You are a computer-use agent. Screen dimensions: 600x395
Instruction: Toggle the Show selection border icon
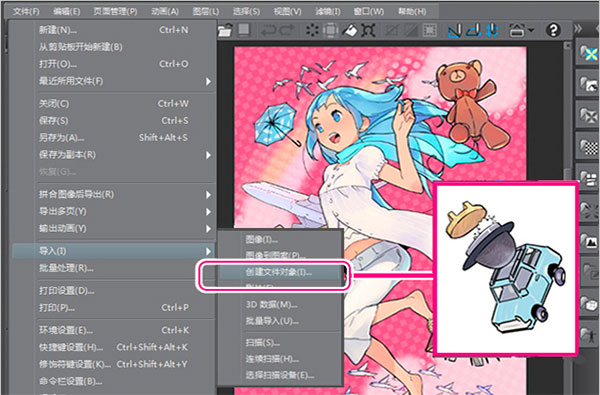click(x=430, y=30)
